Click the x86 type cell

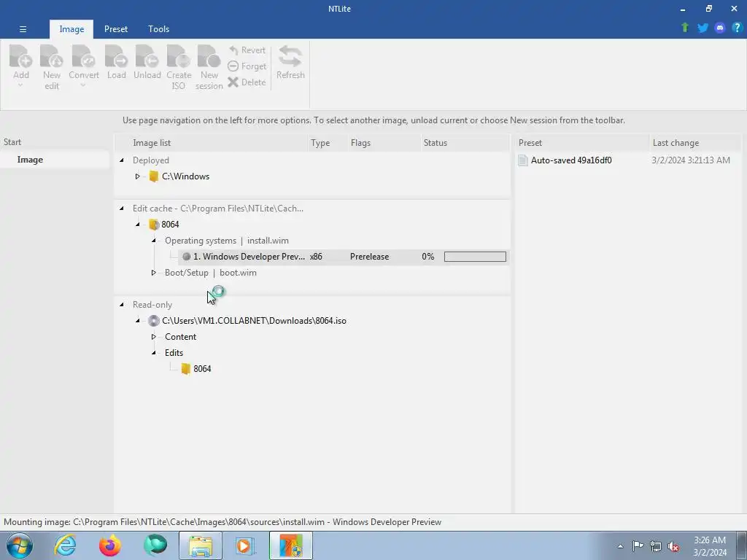point(316,257)
